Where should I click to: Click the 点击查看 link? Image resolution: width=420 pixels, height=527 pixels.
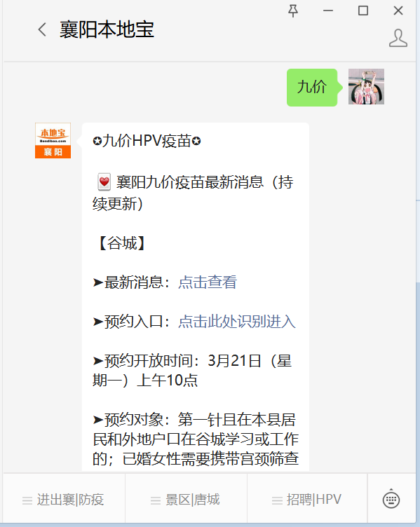click(x=208, y=282)
